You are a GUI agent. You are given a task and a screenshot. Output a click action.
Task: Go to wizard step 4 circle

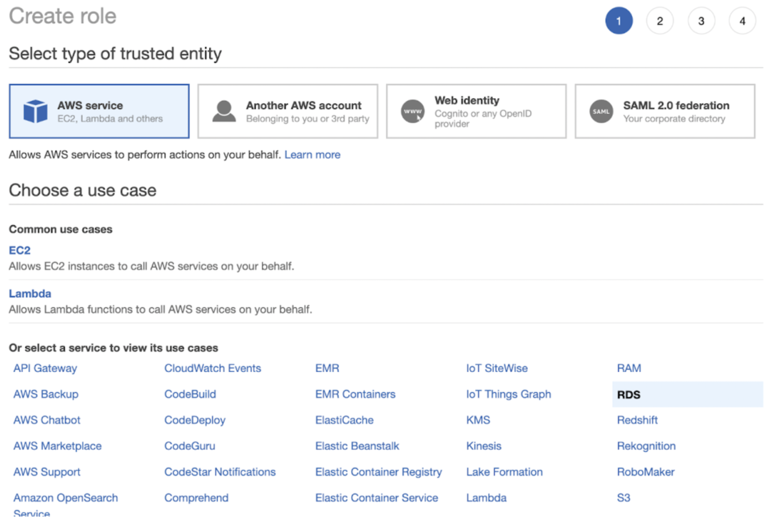[742, 21]
